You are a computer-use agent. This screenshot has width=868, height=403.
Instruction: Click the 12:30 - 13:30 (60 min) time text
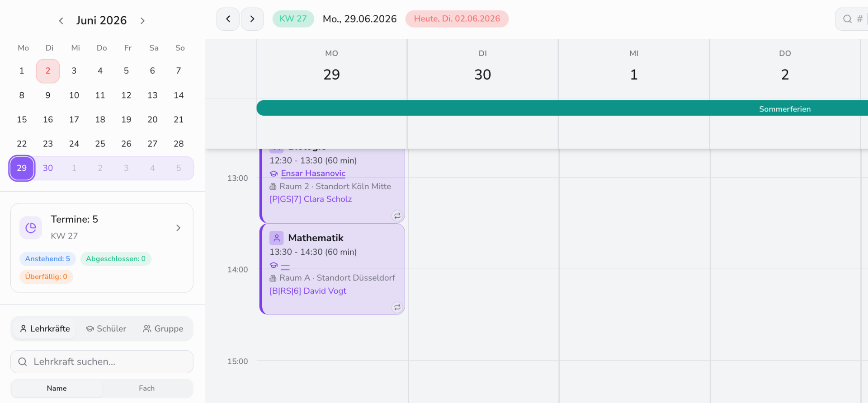313,161
